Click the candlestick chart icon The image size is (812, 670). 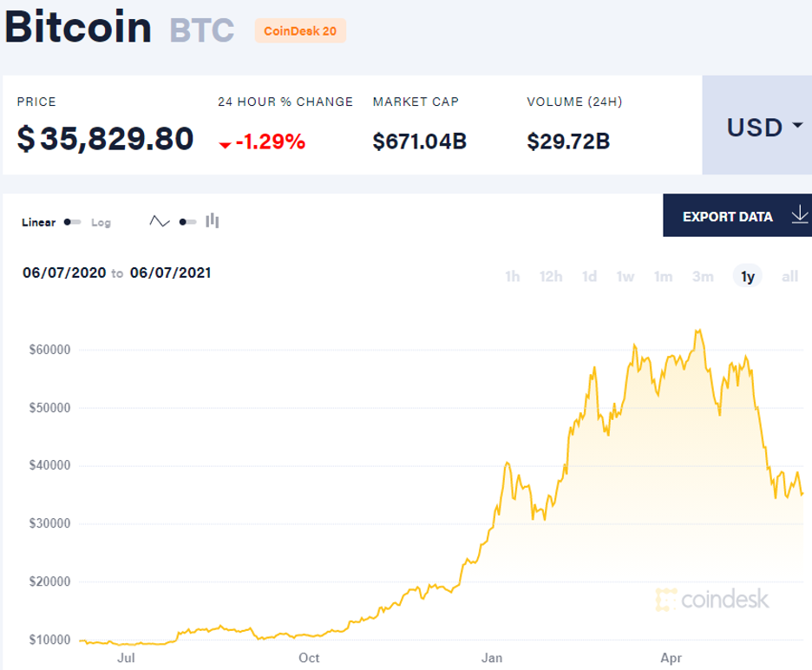point(213,221)
